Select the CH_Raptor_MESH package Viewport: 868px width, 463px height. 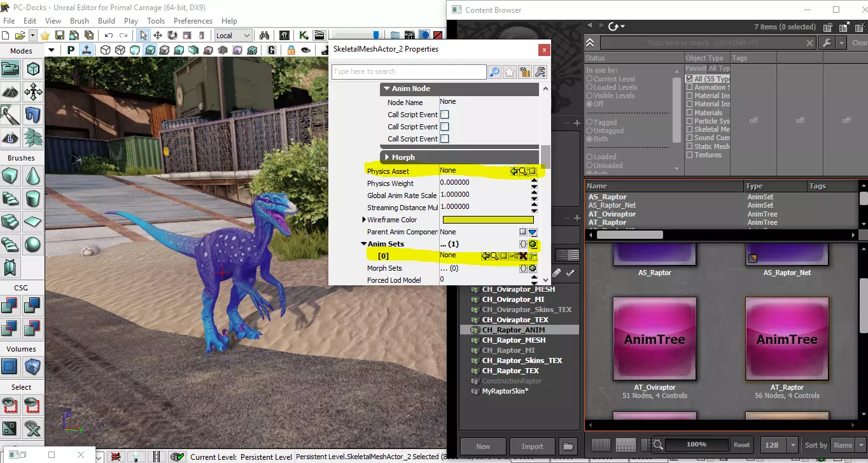tap(514, 340)
